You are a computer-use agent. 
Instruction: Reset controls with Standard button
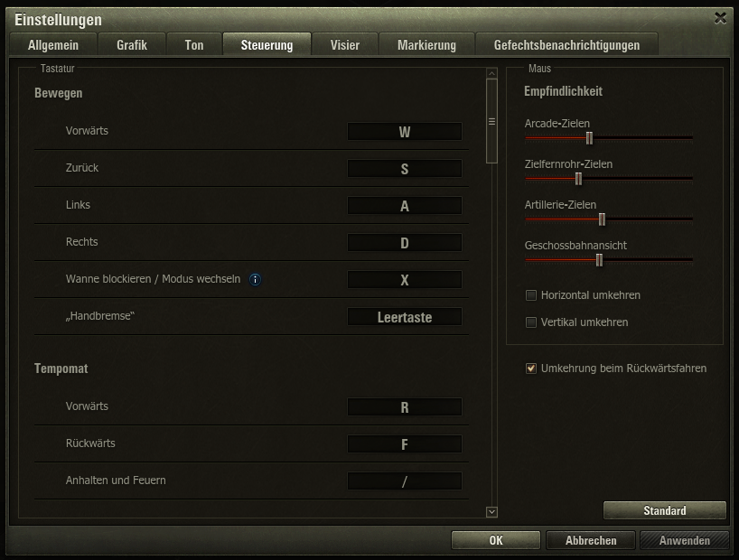click(x=665, y=510)
